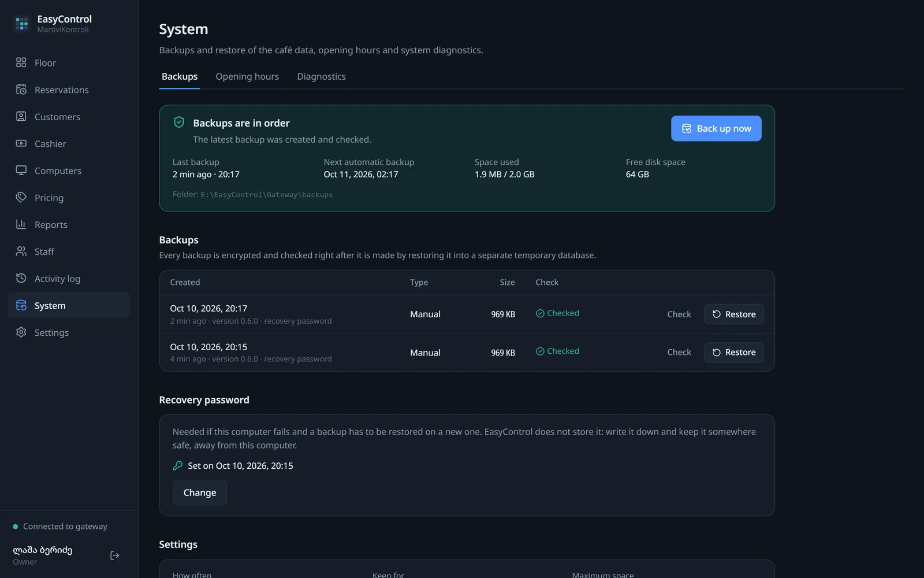The image size is (924, 578).
Task: Click the Connected to gateway status
Action: click(x=60, y=527)
